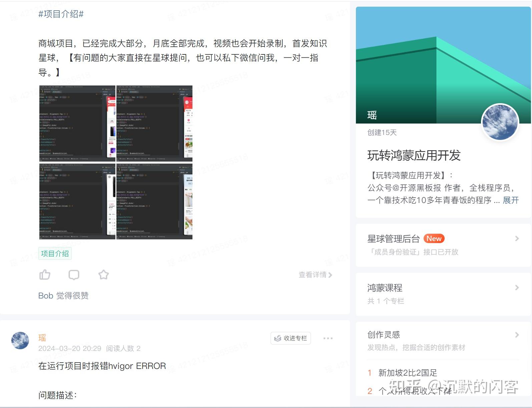Expand the group description with 展开
This screenshot has height=408, width=532.
[511, 200]
